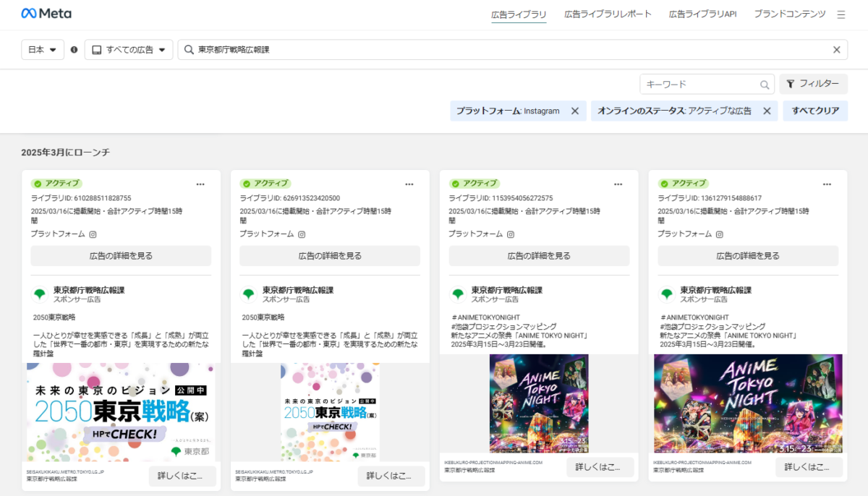Click the keyword search magnifier icon
This screenshot has height=496, width=868.
(765, 85)
